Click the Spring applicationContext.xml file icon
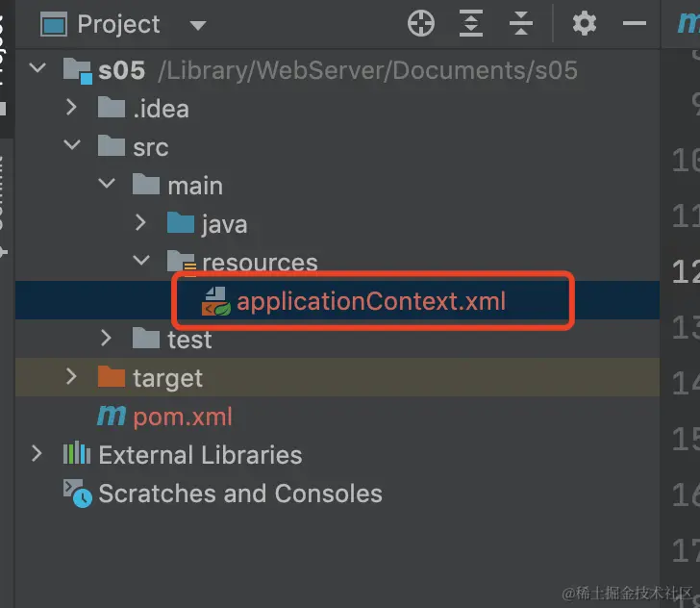The height and width of the screenshot is (608, 700). tap(215, 302)
